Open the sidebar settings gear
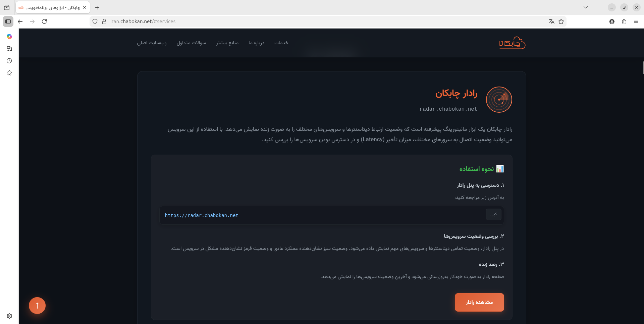This screenshot has width=644, height=324. click(9, 316)
